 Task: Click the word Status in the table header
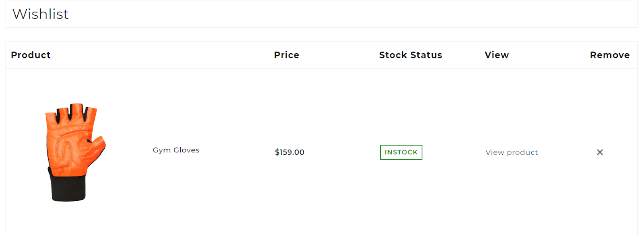[426, 55]
